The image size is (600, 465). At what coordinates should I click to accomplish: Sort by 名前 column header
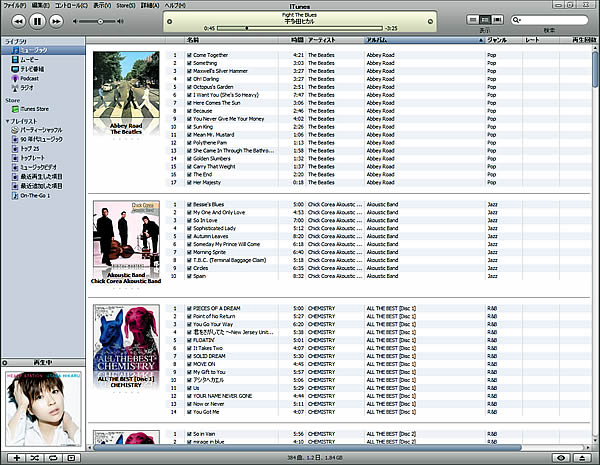click(232, 40)
